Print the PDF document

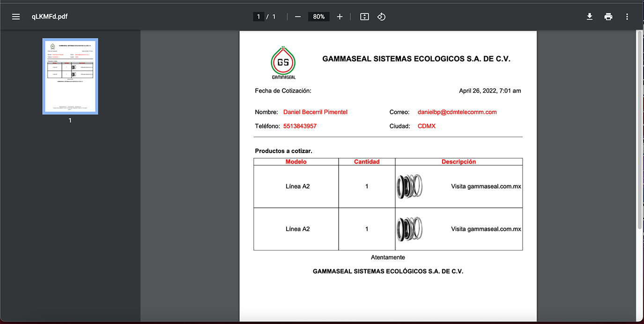tap(608, 17)
